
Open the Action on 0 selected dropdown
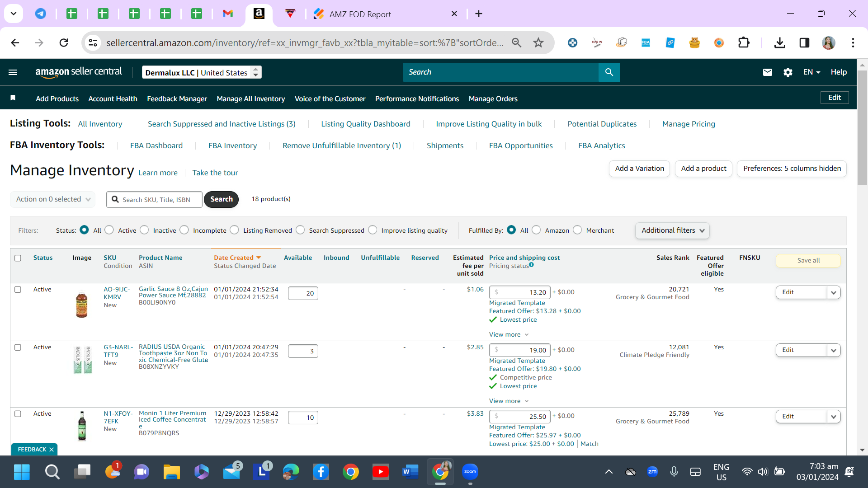click(53, 199)
